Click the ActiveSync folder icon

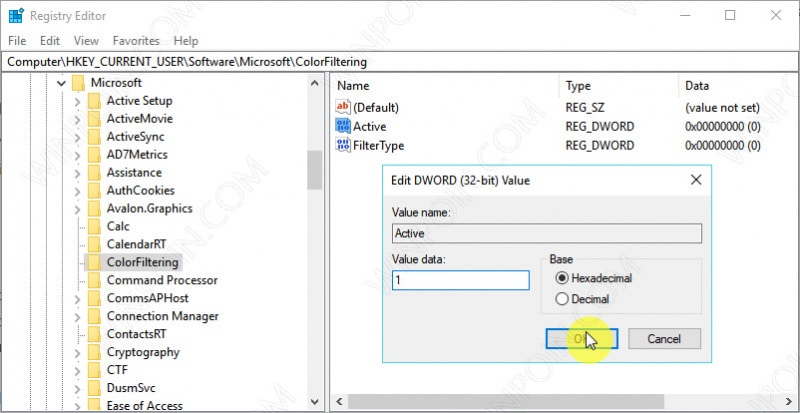94,136
